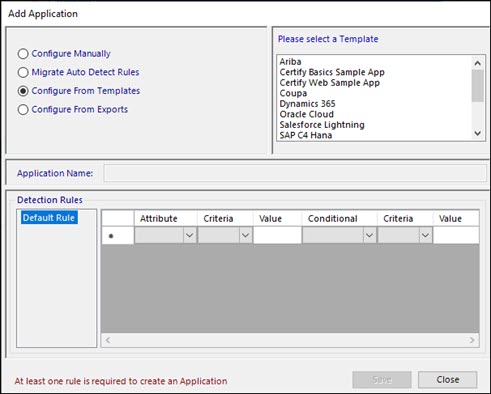Choose Certify Basics Sample App template
Image resolution: width=491 pixels, height=394 pixels.
pyautogui.click(x=332, y=72)
